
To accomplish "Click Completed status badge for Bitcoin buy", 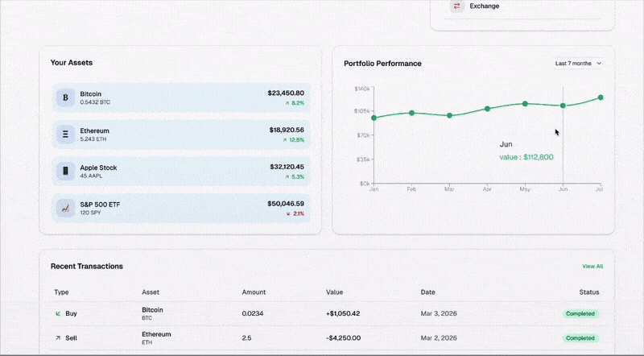I will 580,313.
